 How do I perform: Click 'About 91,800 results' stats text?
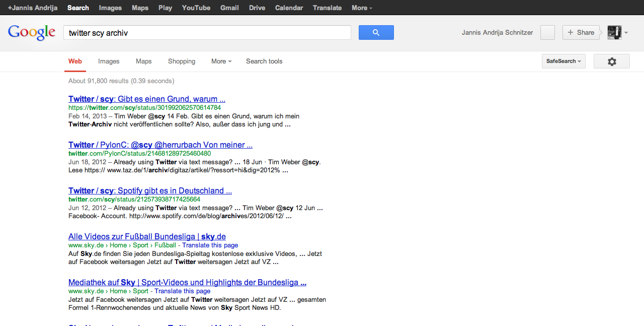(121, 81)
